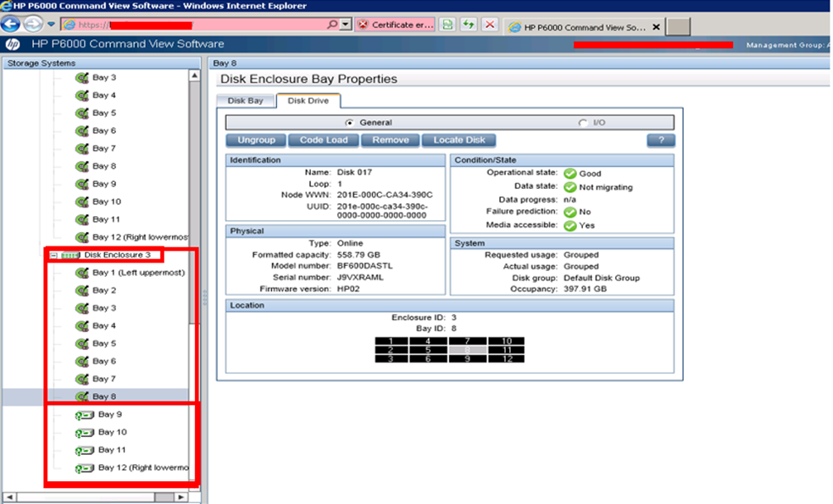833x504 pixels.
Task: Click the Bay 1 (Left uppermost) disk icon
Action: [82, 273]
